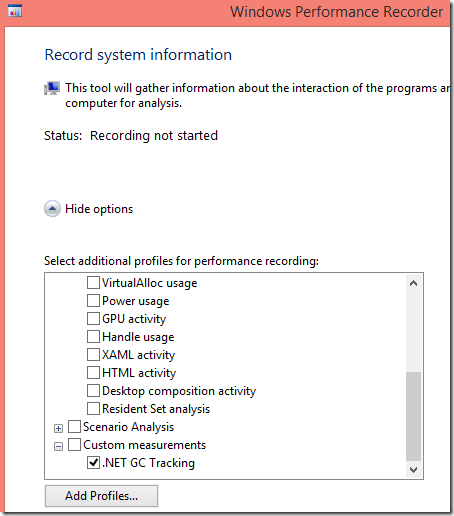Select the HTML activity checkbox
This screenshot has height=516, width=454.
click(93, 372)
